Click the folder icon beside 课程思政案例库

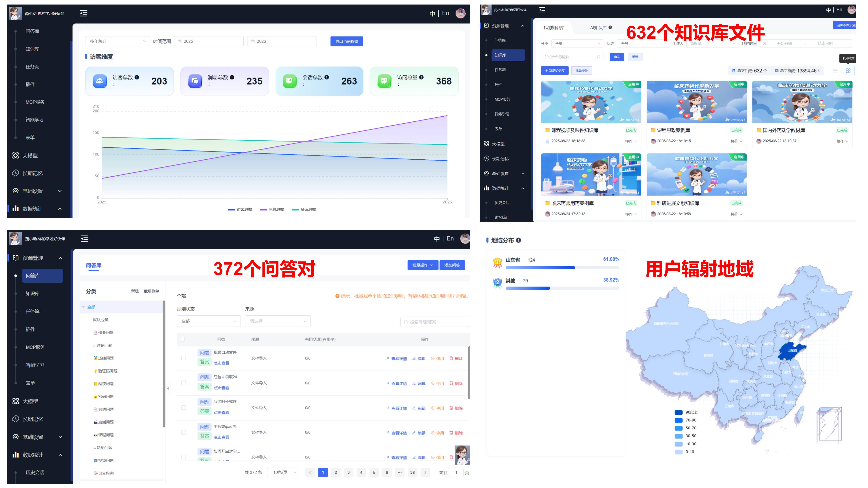[653, 130]
